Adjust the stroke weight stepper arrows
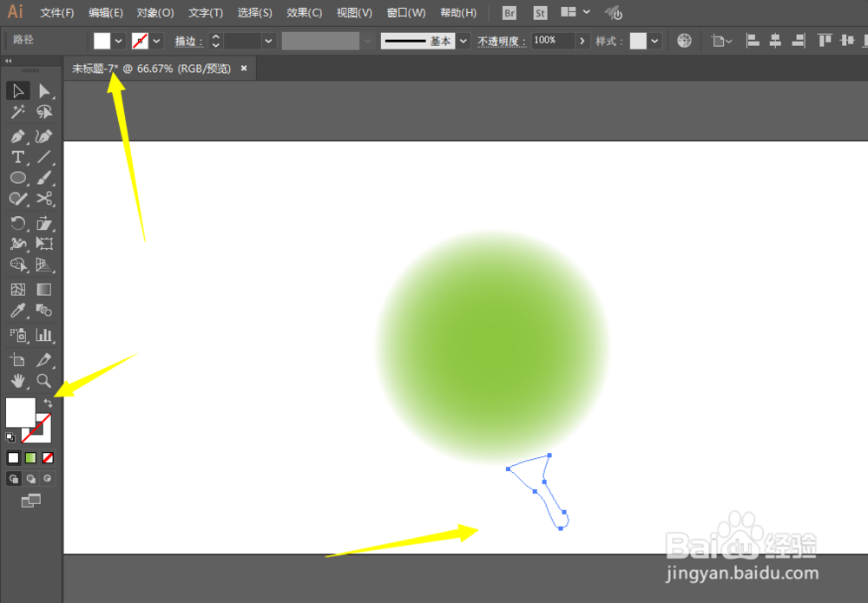Viewport: 868px width, 603px height. click(216, 41)
